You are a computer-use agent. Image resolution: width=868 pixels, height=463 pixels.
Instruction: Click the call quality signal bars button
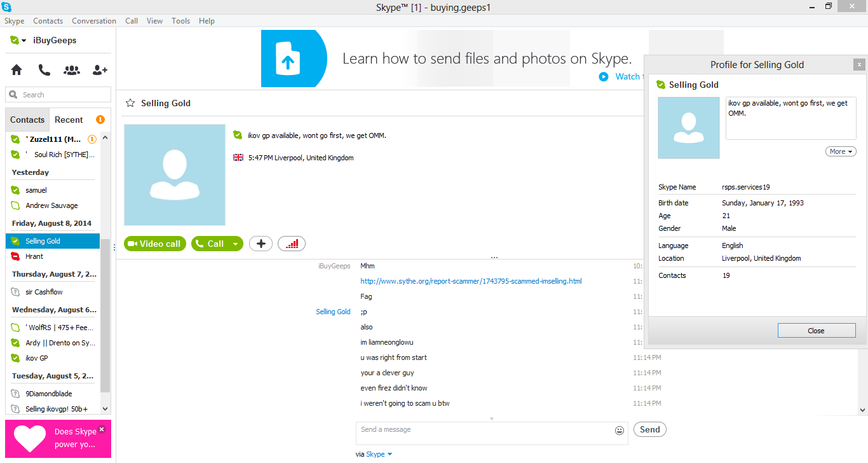coord(292,244)
